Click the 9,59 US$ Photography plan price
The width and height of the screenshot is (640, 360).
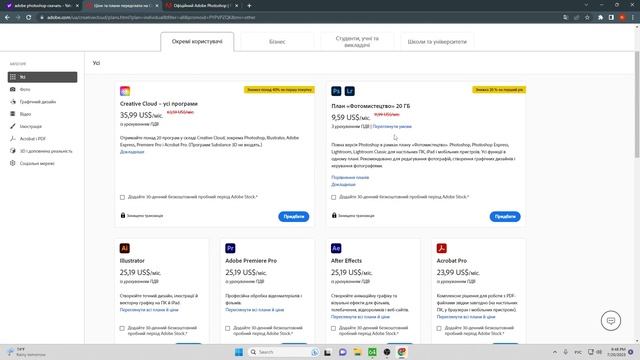click(x=351, y=118)
